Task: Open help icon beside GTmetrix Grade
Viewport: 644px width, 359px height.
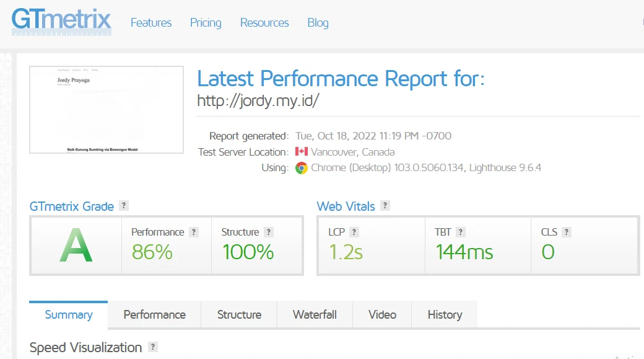Action: tap(124, 206)
